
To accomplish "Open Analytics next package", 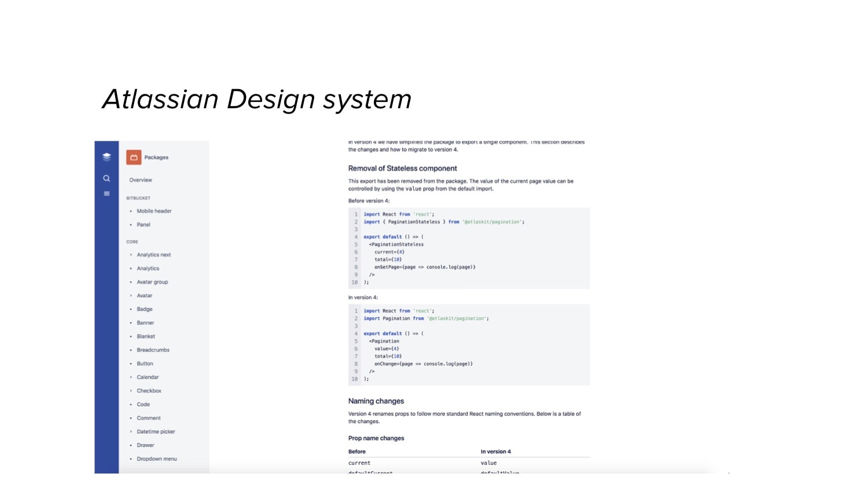I will 154,255.
